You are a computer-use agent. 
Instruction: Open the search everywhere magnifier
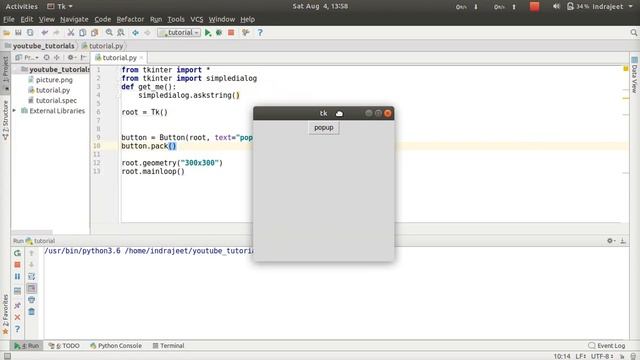633,33
